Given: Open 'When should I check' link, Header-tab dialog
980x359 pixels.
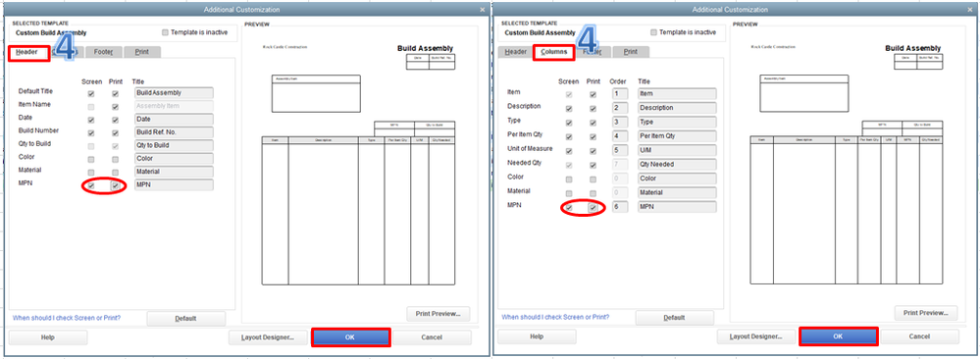Looking at the screenshot, I should [x=67, y=318].
